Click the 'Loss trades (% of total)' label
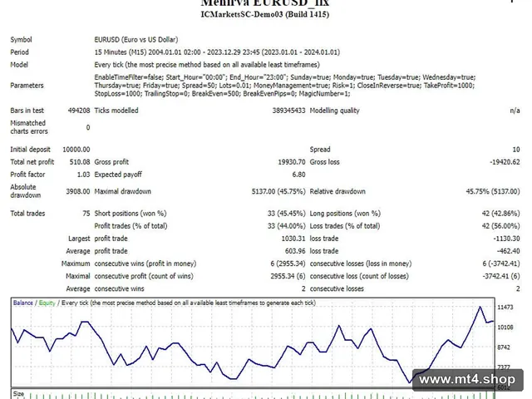Viewport: 532px width, 399px height. point(345,226)
